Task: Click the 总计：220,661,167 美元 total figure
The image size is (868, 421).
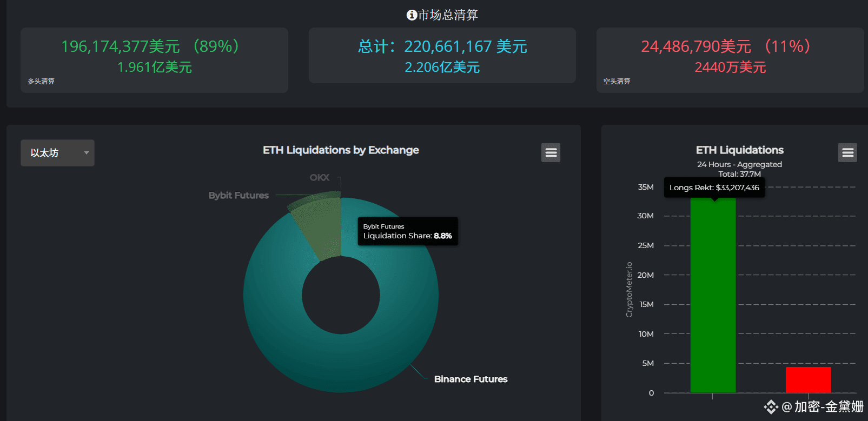Action: coord(442,46)
